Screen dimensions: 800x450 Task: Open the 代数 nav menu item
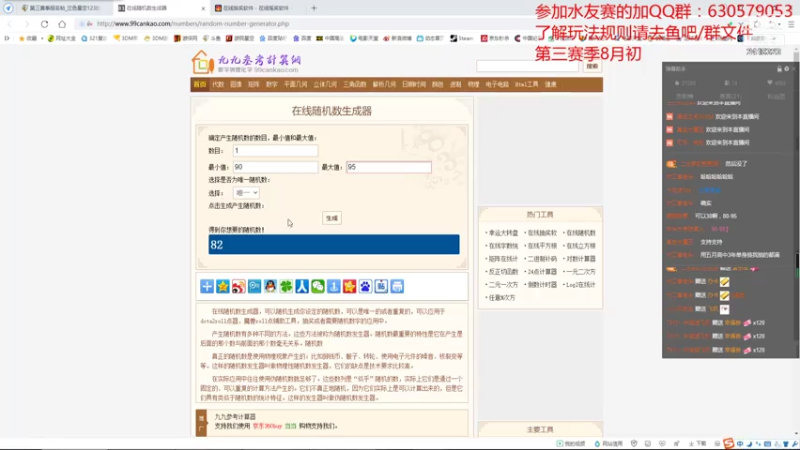click(x=218, y=85)
